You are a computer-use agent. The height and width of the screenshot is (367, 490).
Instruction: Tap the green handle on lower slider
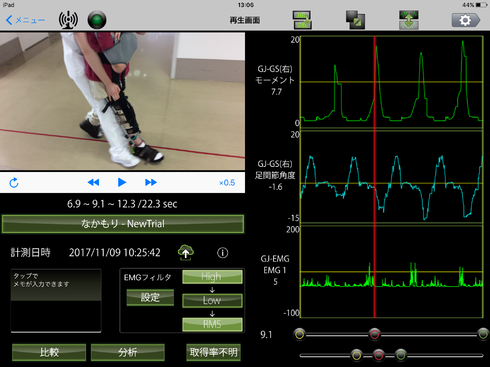tap(401, 355)
